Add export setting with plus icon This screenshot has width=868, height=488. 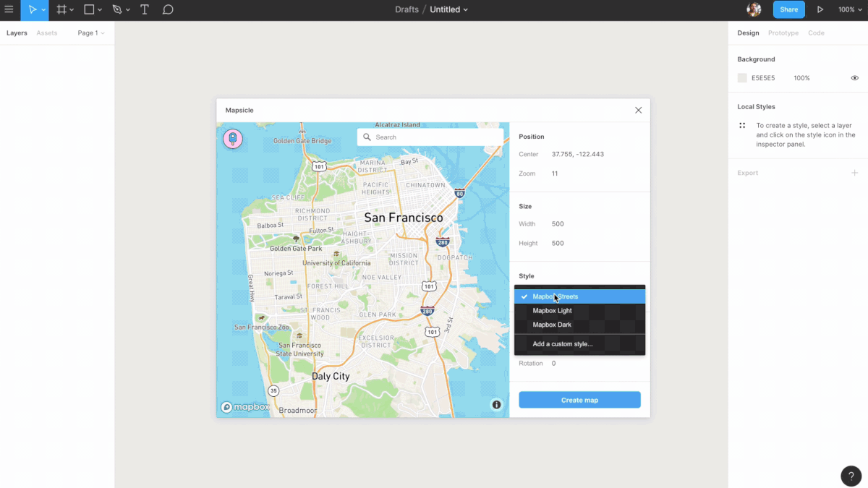point(854,173)
